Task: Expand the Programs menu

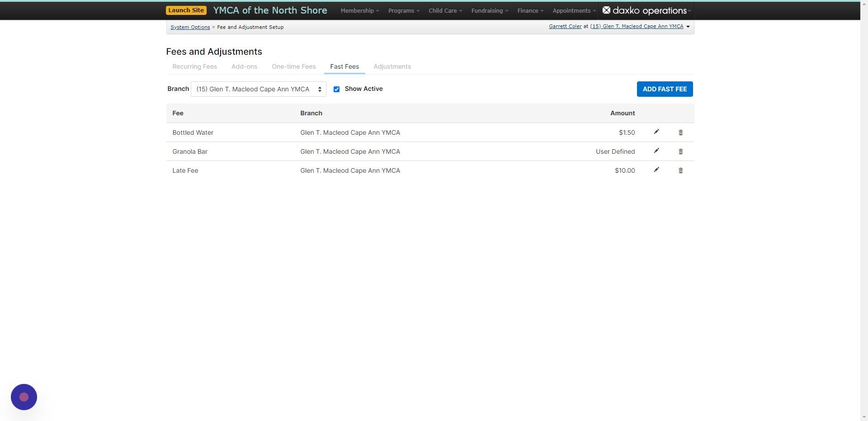Action: (404, 10)
